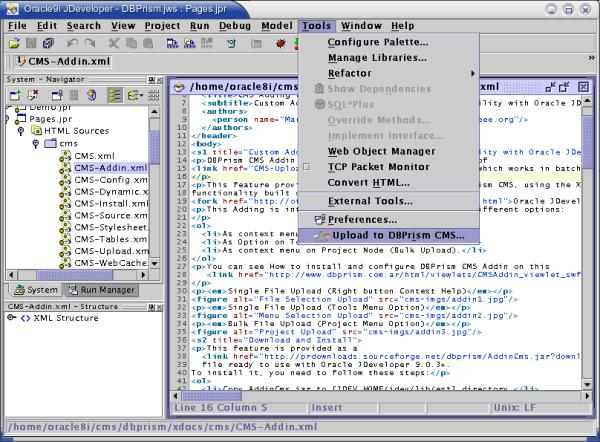Click the Open file toolbar icon
Screen dimensions: 600x442
click(x=15, y=43)
